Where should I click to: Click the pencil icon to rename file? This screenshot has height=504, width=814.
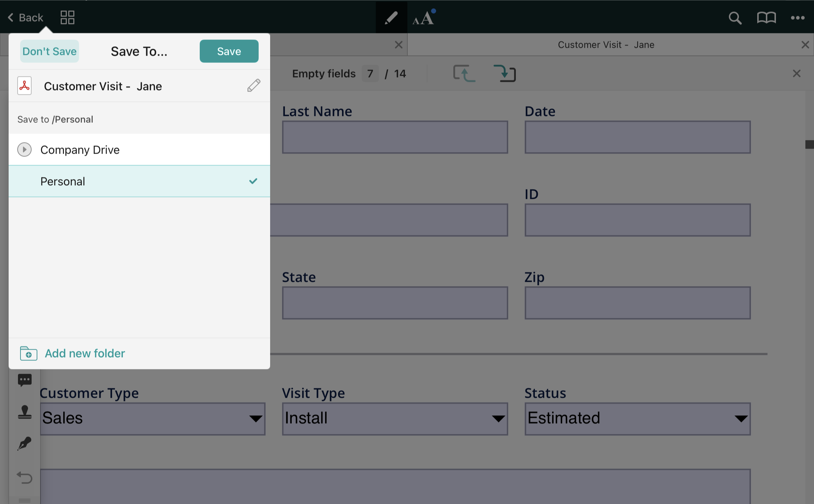tap(254, 86)
